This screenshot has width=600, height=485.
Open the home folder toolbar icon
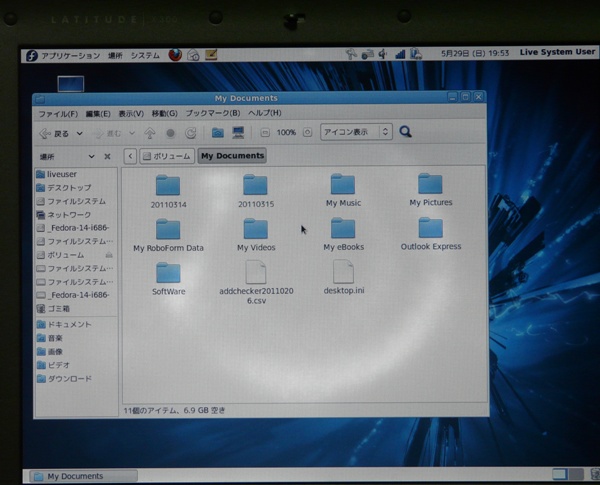[x=217, y=132]
